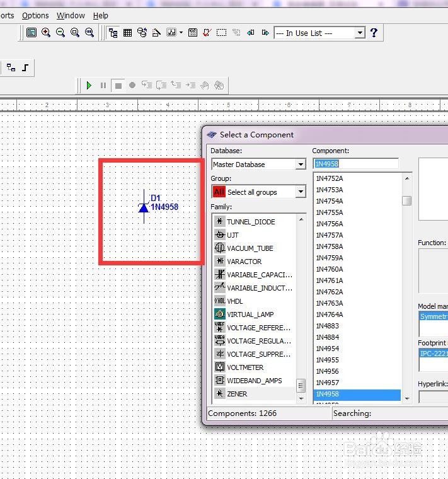Click Capture Screen Area dashed rectangle icon
448x479 pixels.
pos(221,32)
